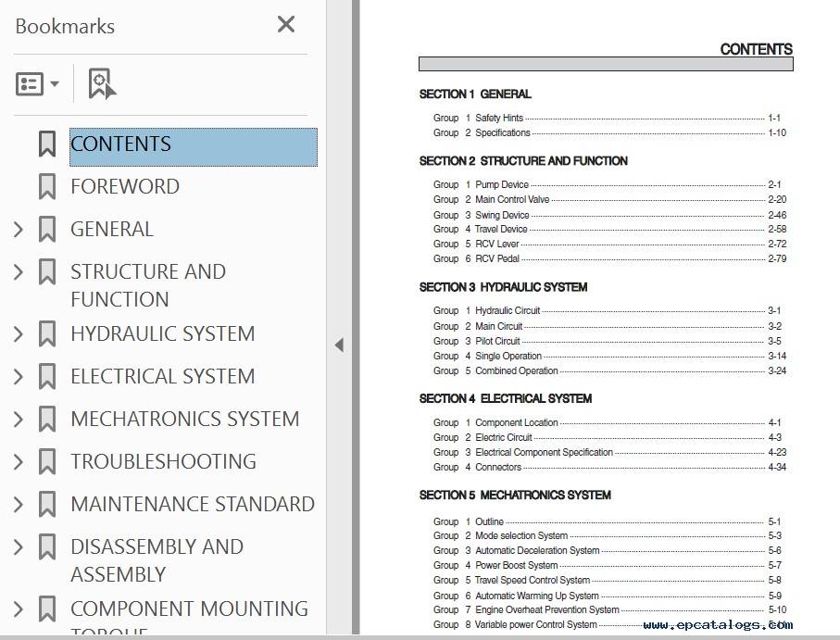840x640 pixels.
Task: Click the Electrical Component Specification entry
Action: (x=609, y=453)
